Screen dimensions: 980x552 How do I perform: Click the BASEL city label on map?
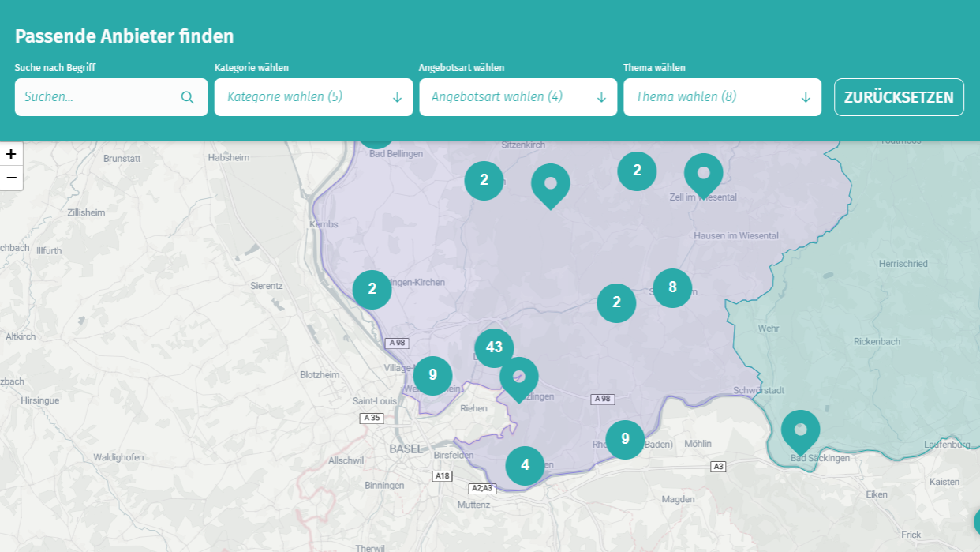pyautogui.click(x=406, y=449)
